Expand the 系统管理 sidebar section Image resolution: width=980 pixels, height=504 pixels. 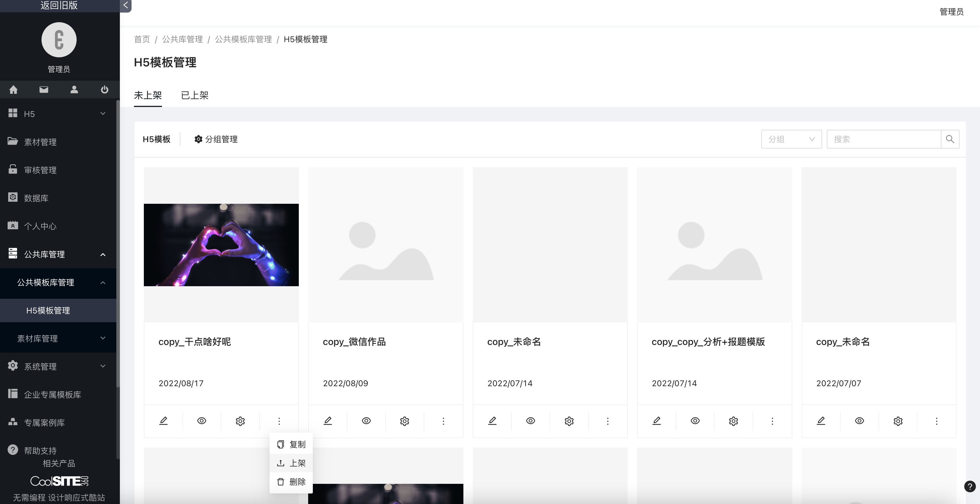[57, 366]
